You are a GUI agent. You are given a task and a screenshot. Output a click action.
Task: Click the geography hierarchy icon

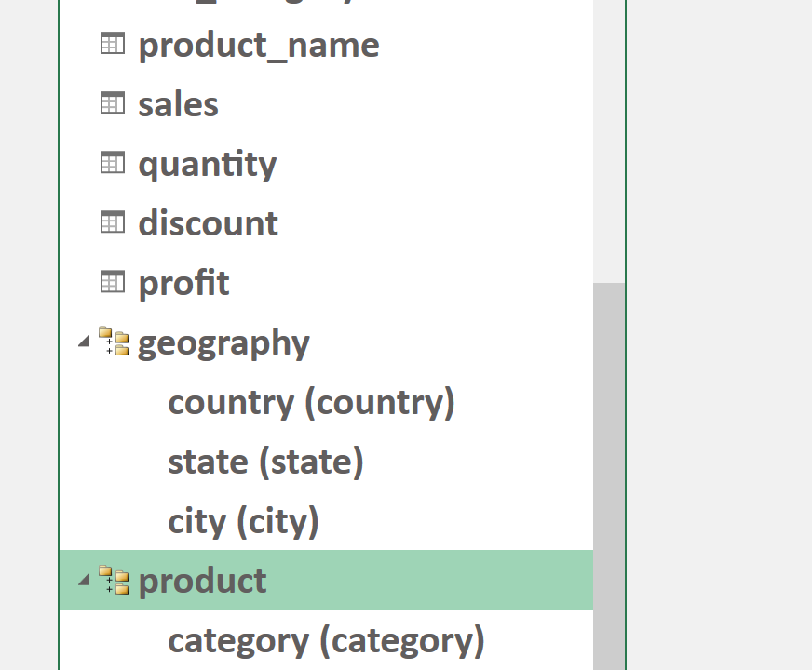click(x=114, y=342)
